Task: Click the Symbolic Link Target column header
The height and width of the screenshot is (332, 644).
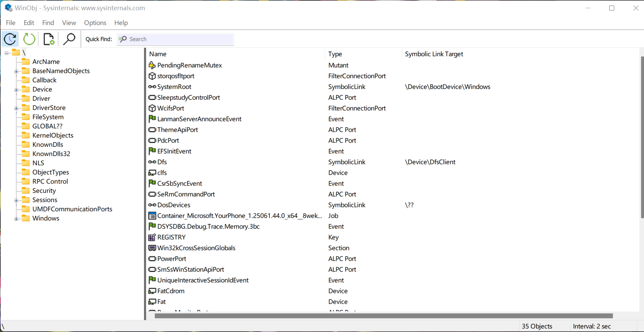Action: tap(434, 54)
